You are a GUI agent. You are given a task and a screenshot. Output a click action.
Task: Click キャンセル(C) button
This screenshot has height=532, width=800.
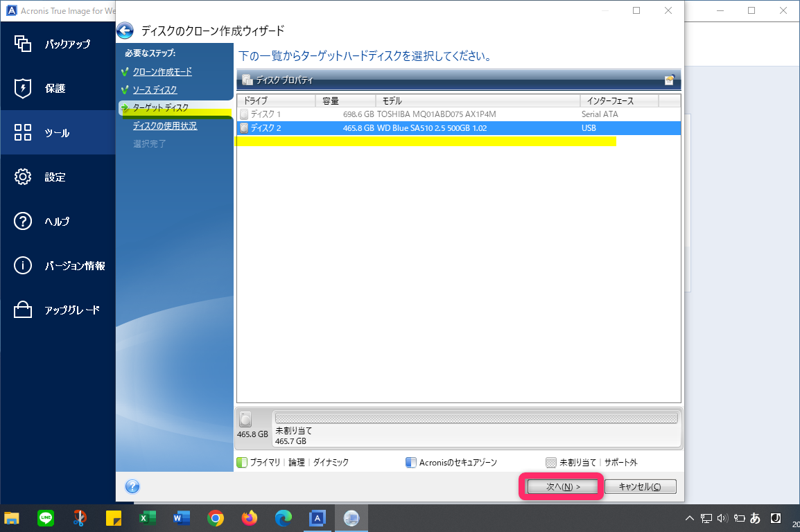tap(641, 487)
